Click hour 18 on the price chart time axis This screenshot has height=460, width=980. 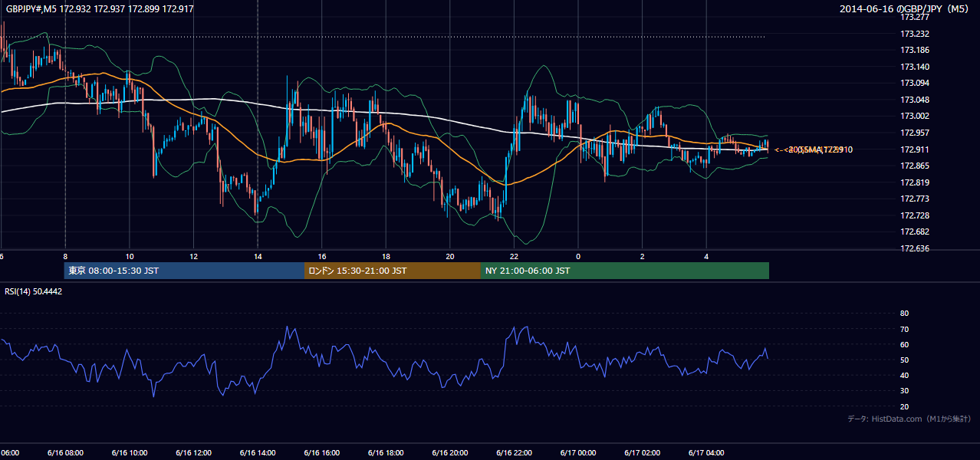(x=386, y=256)
